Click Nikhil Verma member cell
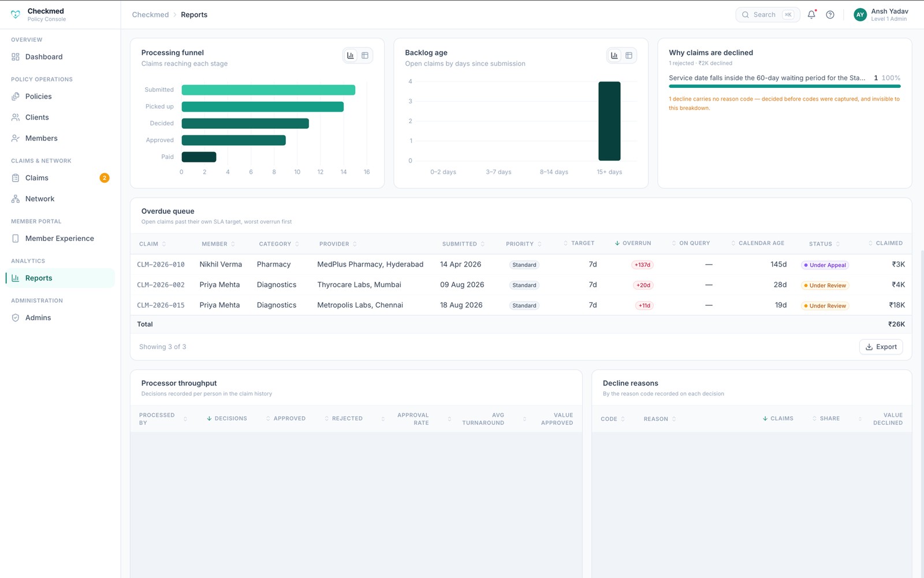Viewport: 924px width, 578px height. pyautogui.click(x=221, y=264)
